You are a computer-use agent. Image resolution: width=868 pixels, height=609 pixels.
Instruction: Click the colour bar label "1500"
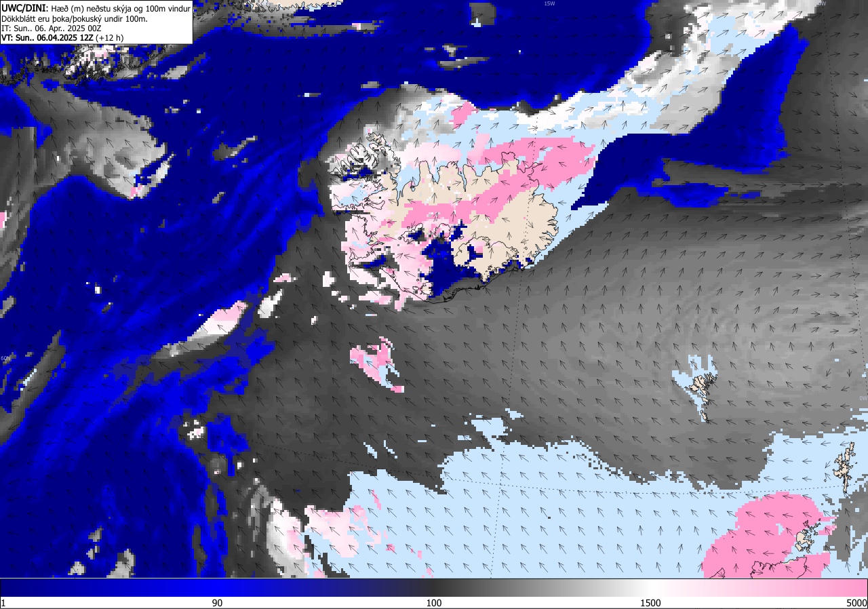tap(650, 603)
